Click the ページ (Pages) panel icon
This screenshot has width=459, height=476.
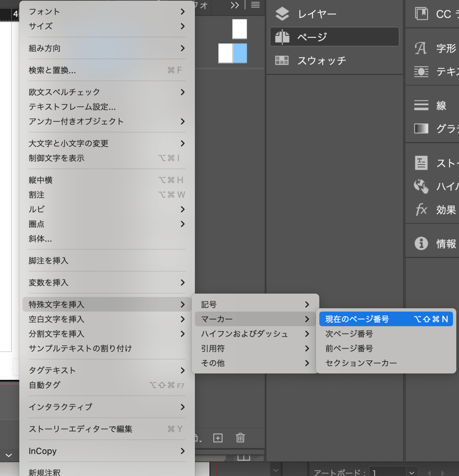[x=282, y=37]
